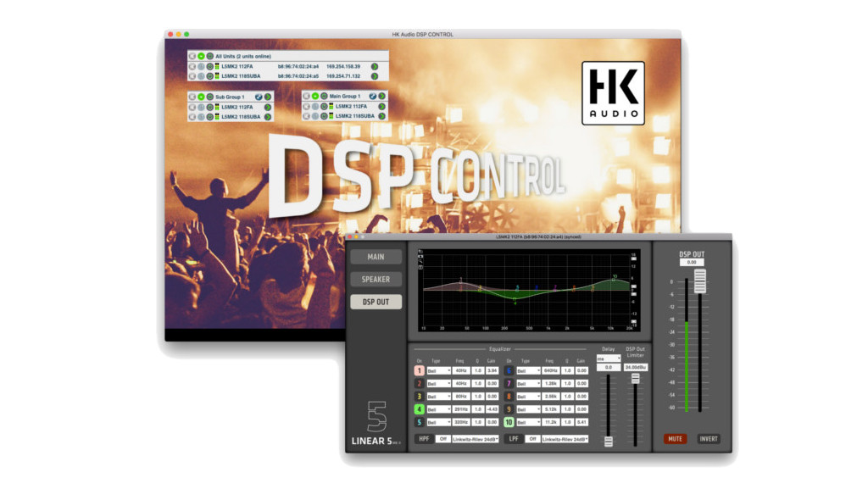Open arrow for L5MK2 118SUBA in Sub Group 1
Viewport: 868px width, 489px height.
268,117
